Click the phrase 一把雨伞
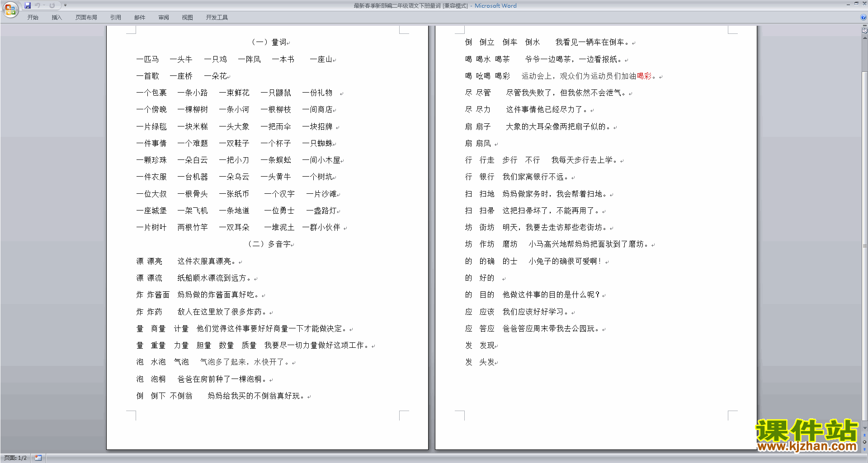Viewport: 868px width, 463px height. pyautogui.click(x=276, y=126)
